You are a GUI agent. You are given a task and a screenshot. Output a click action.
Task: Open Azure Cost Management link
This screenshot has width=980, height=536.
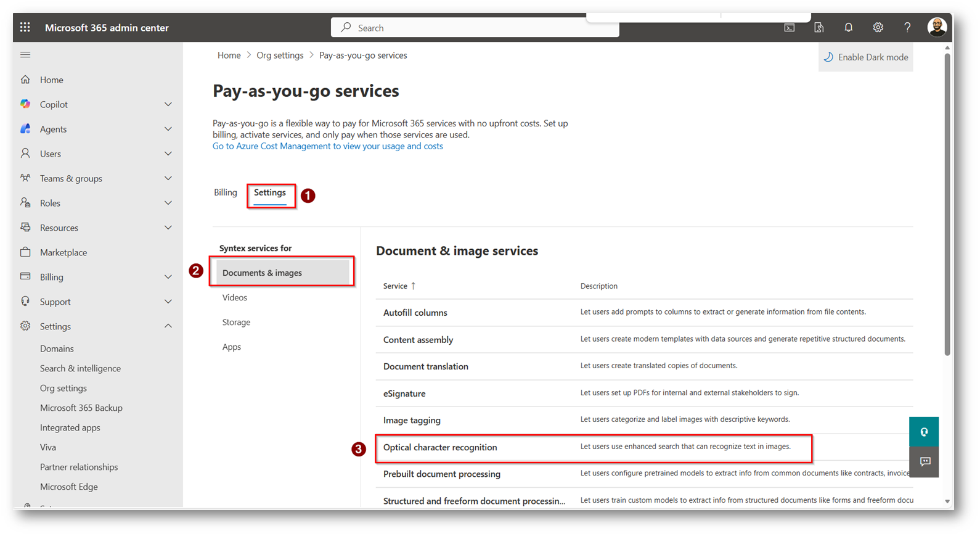327,146
